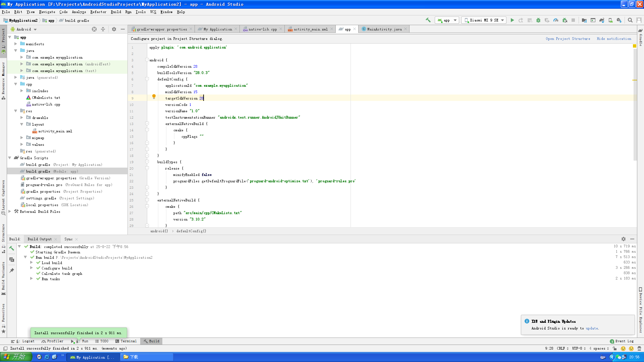Expand the Load build node
Viewport: 644px width, 362px height.
(32, 262)
